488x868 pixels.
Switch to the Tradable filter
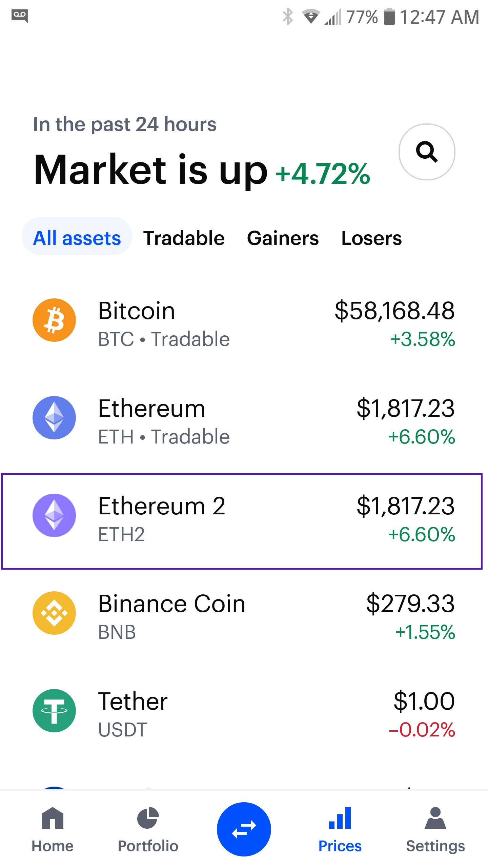[x=184, y=238]
